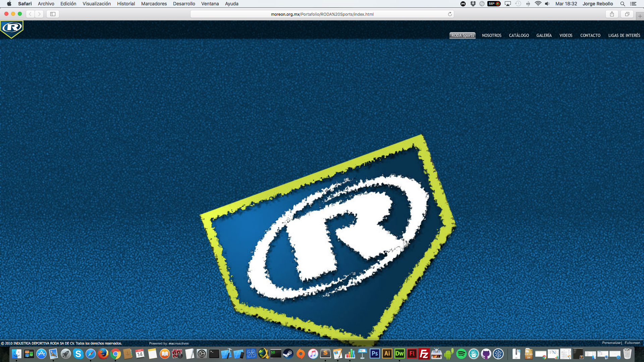This screenshot has width=644, height=362.
Task: Launch Google Chrome from the Dock
Action: (x=115, y=354)
